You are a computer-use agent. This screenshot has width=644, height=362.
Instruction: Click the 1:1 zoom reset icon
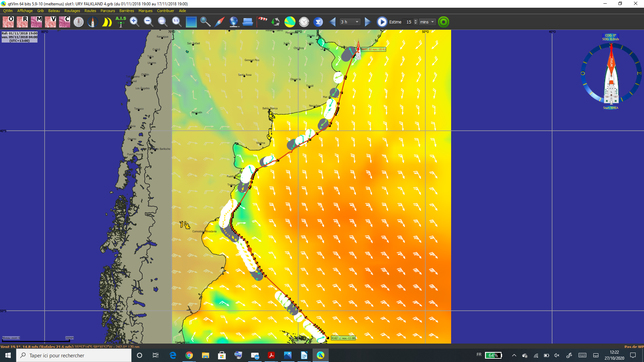coord(176,22)
